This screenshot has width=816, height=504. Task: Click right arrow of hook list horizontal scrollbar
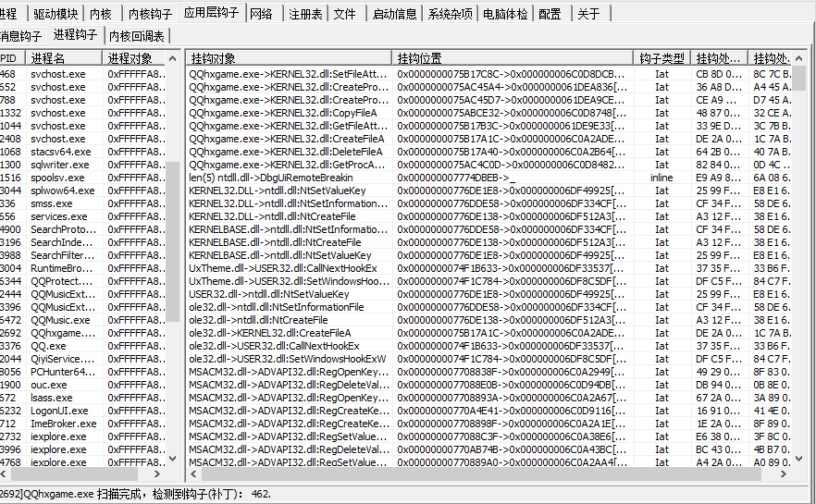784,473
